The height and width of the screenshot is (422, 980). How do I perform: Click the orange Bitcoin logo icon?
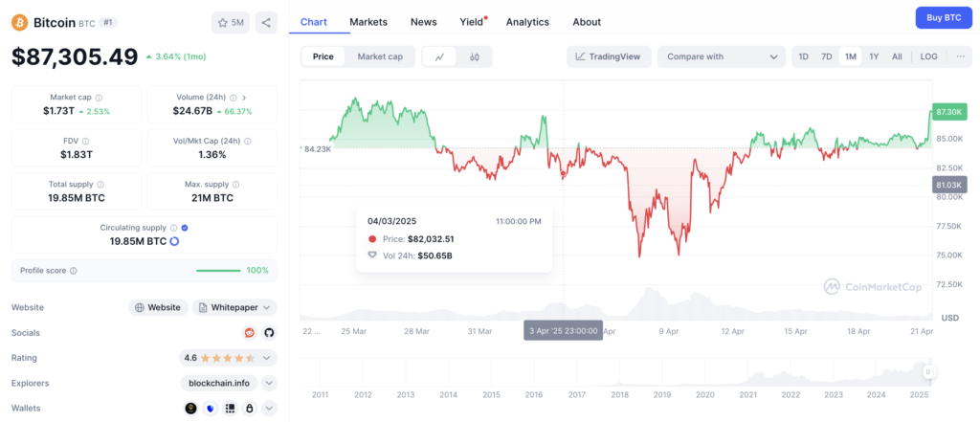[x=20, y=23]
